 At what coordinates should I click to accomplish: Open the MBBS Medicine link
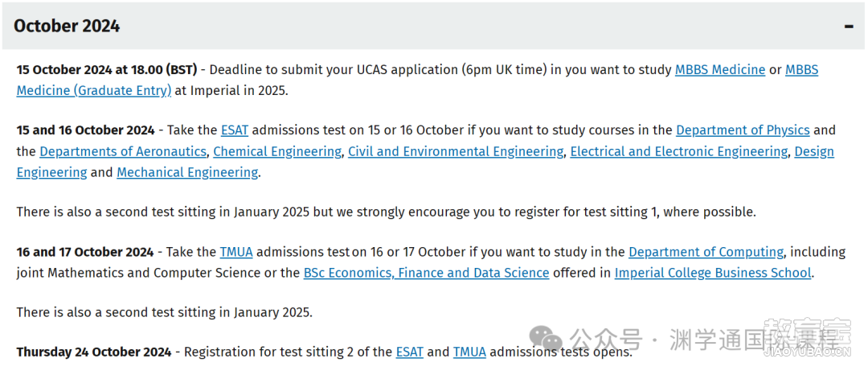[x=719, y=70]
